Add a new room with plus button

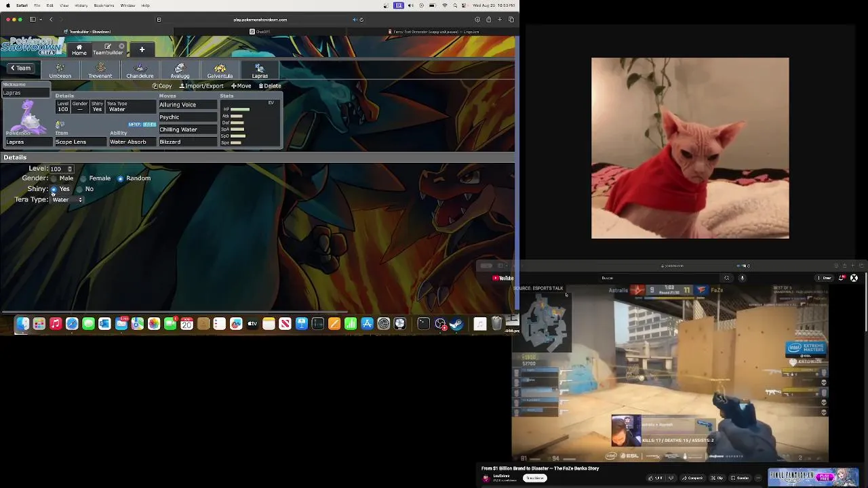142,49
